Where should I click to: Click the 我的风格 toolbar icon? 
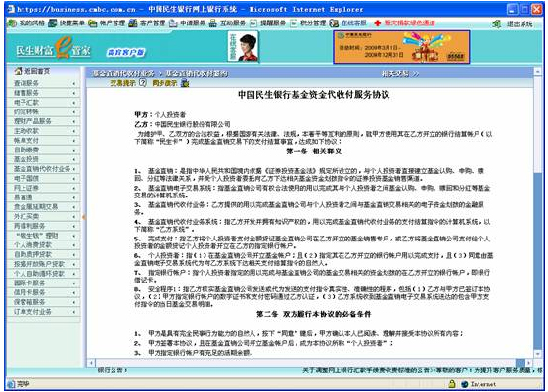point(12,23)
